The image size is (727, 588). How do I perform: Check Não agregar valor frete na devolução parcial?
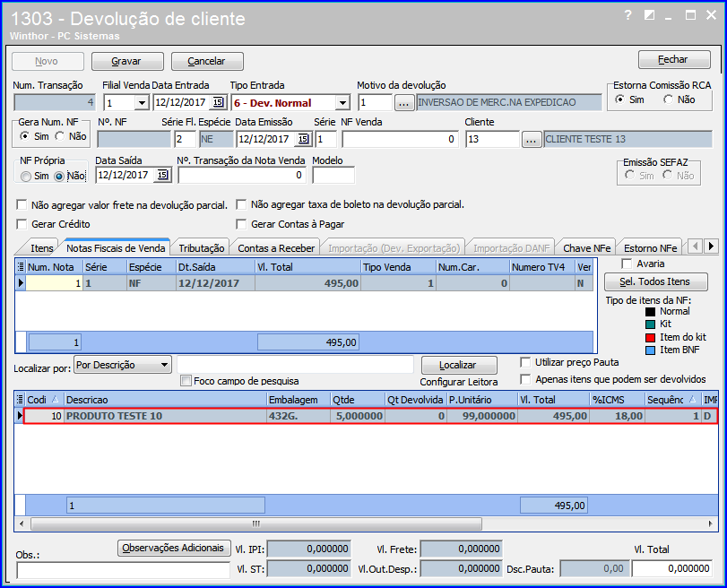coord(22,204)
